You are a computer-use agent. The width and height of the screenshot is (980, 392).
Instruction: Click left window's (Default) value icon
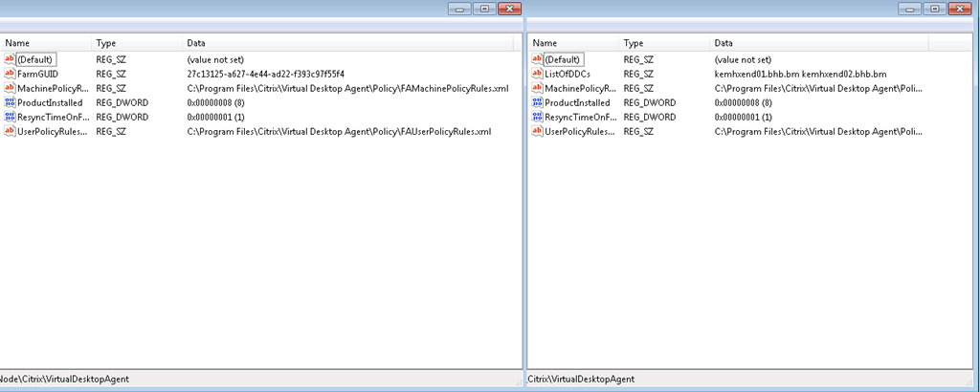(10, 59)
